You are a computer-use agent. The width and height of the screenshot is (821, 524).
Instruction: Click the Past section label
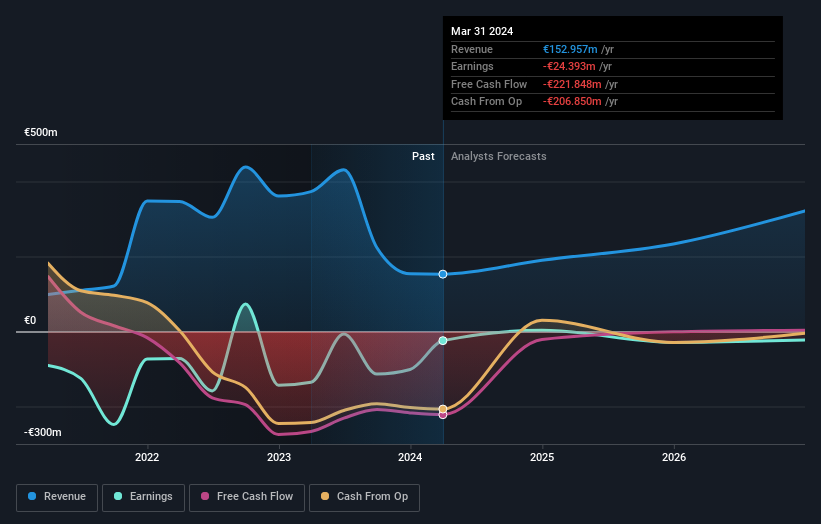(x=423, y=157)
